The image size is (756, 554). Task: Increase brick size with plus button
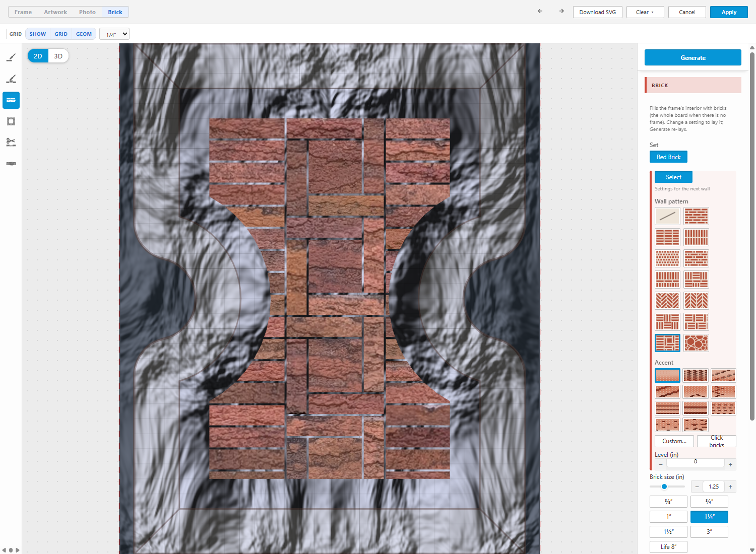point(730,487)
